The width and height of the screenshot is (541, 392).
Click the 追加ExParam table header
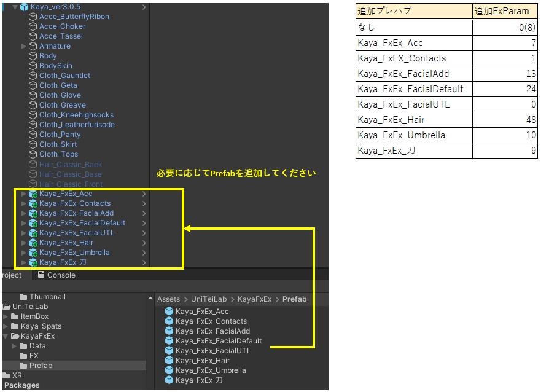(x=505, y=11)
